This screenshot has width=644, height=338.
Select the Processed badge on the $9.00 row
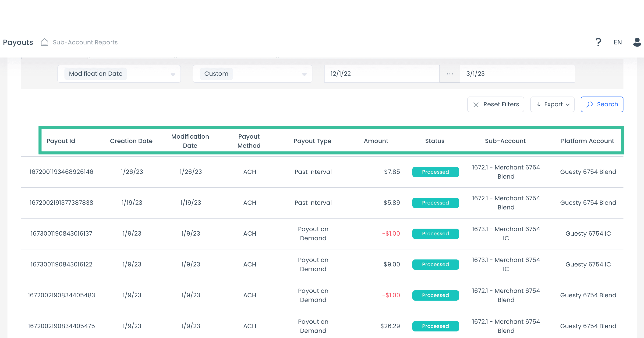435,264
